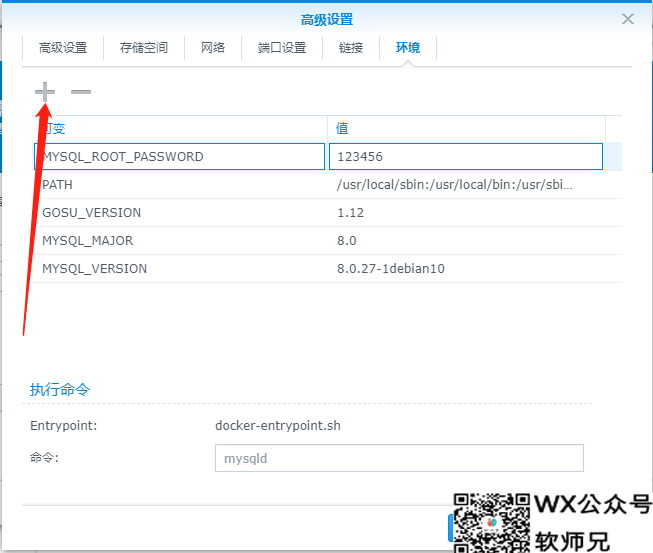Click the 命令 mysqld input field
Viewport: 653px width, 553px height.
click(399, 458)
